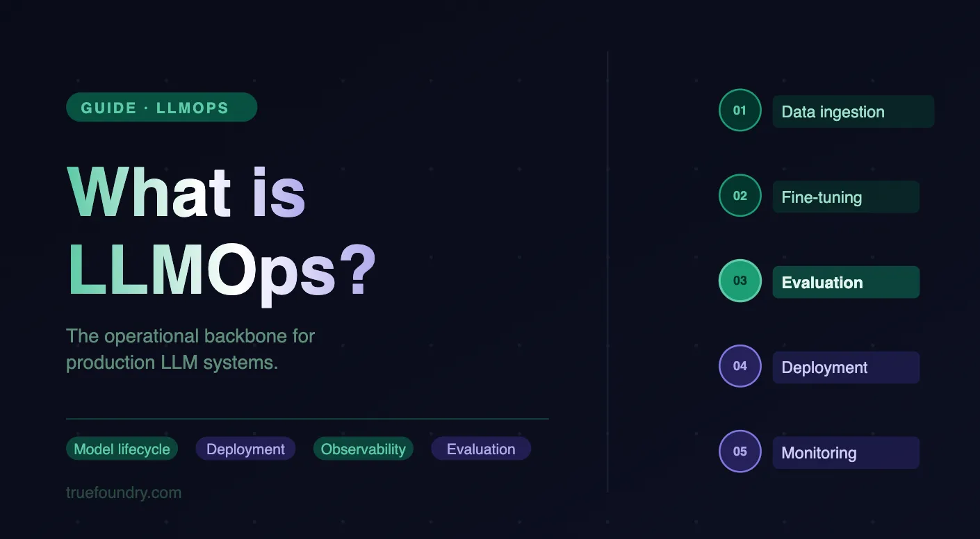Click the 01 numbered circle beside Data ingestion
980x539 pixels.
coord(740,110)
